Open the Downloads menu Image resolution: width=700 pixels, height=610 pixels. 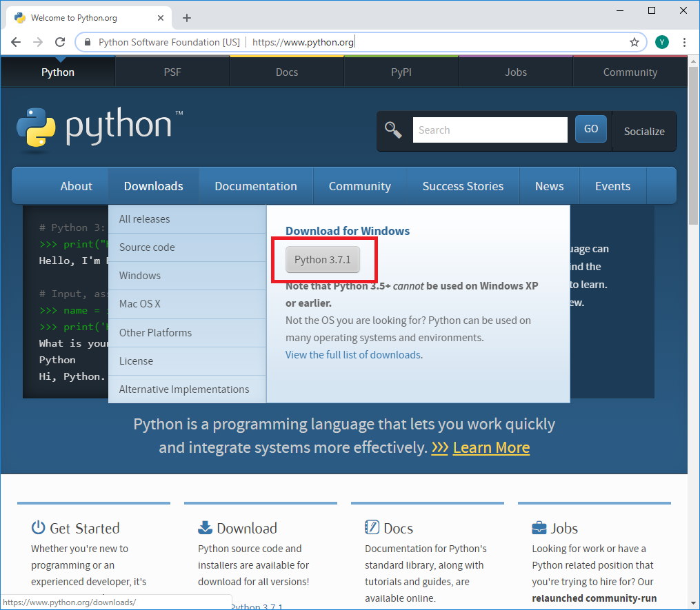click(154, 186)
